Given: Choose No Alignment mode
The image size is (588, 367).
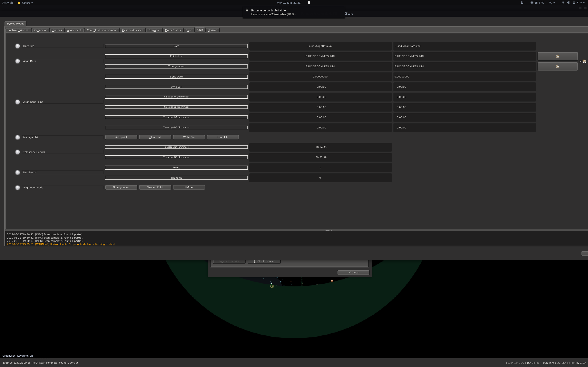Looking at the screenshot, I should 121,187.
